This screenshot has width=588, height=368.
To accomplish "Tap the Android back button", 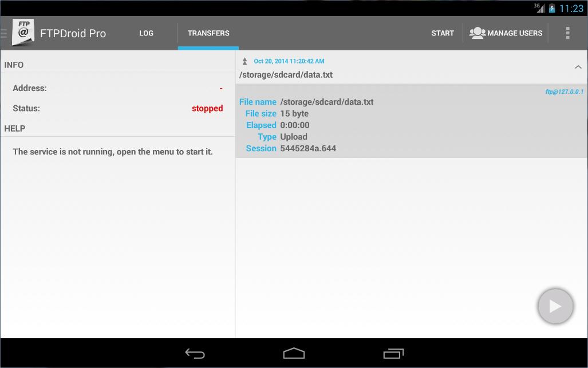I will (195, 353).
